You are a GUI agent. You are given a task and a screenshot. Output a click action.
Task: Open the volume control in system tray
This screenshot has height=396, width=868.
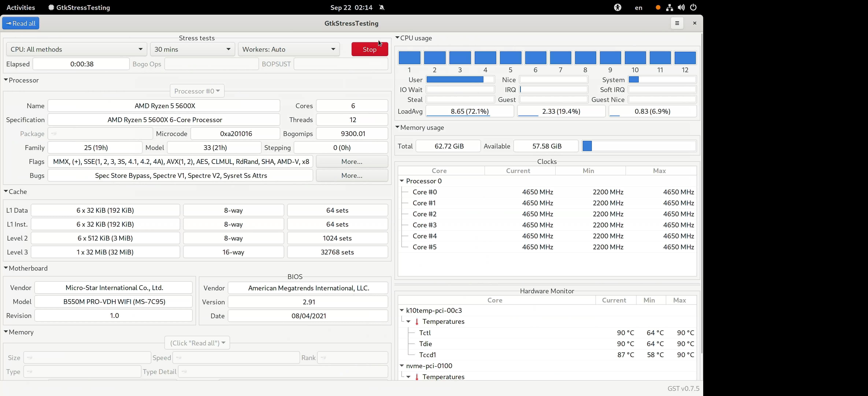(681, 7)
